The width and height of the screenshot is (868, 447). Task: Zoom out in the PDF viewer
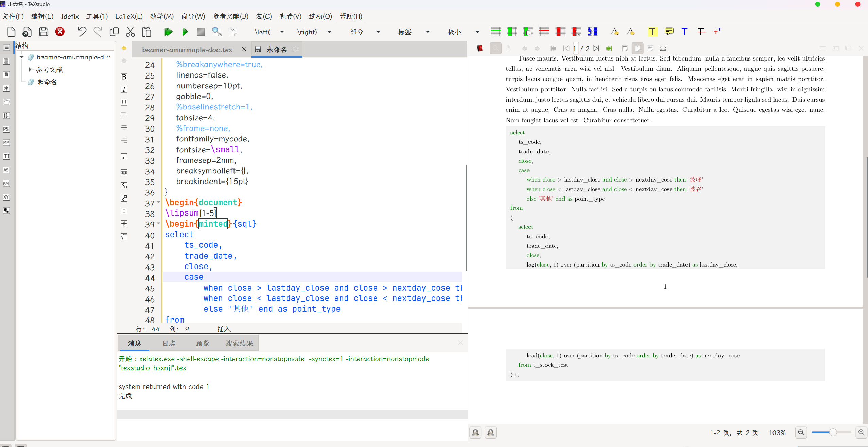(801, 432)
